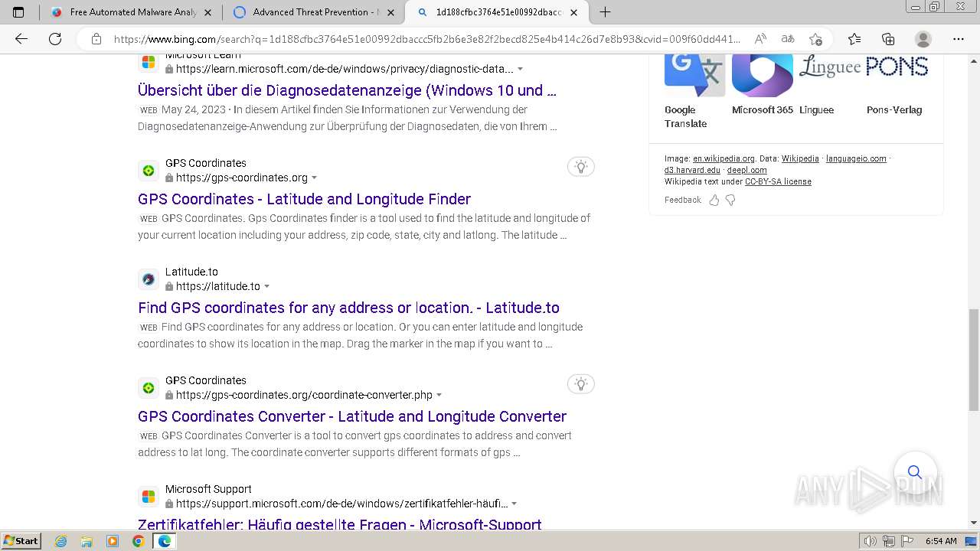This screenshot has height=551, width=980.
Task: Open the en.wikipedia.org image source link
Action: click(724, 158)
